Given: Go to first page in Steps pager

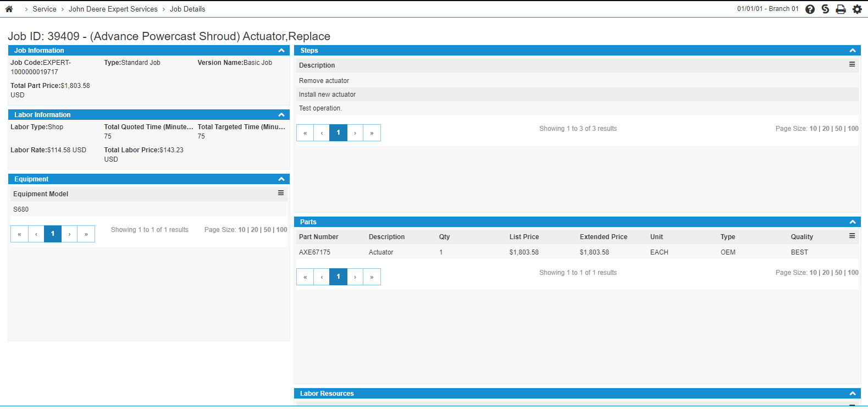Looking at the screenshot, I should pos(305,132).
